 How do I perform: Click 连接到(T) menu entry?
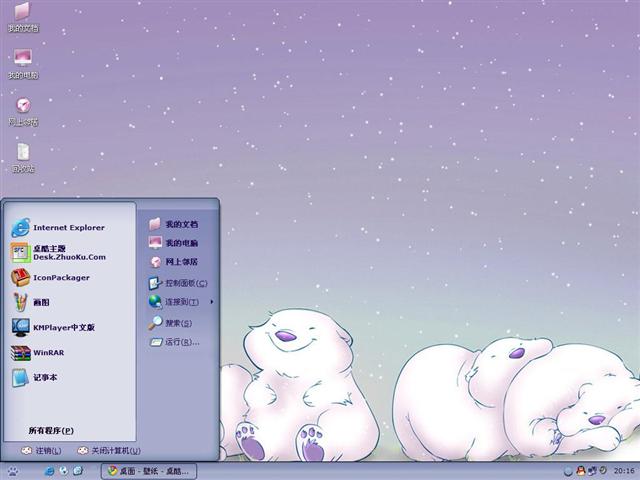(x=174, y=302)
